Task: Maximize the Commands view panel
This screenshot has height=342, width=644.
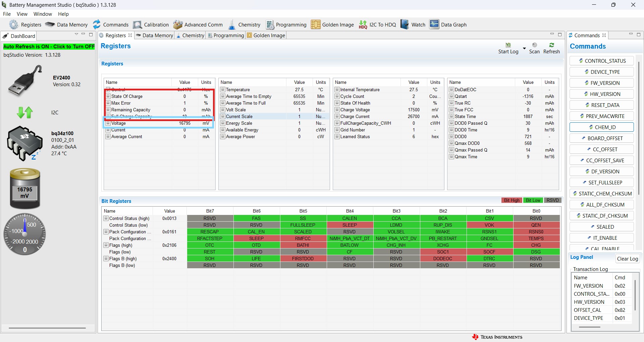Action: (639, 35)
